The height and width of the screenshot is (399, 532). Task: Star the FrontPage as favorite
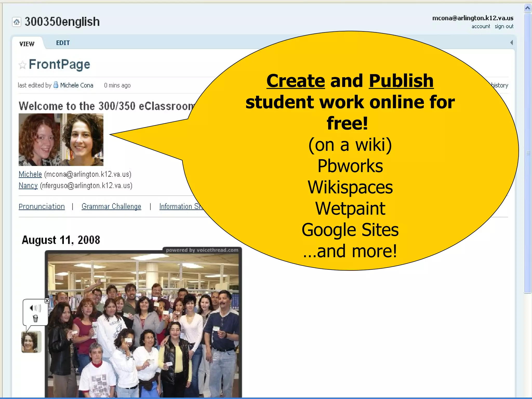[x=22, y=65]
